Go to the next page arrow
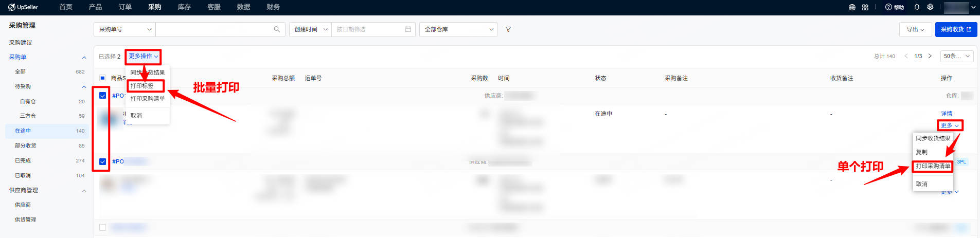The height and width of the screenshot is (238, 980). point(930,56)
